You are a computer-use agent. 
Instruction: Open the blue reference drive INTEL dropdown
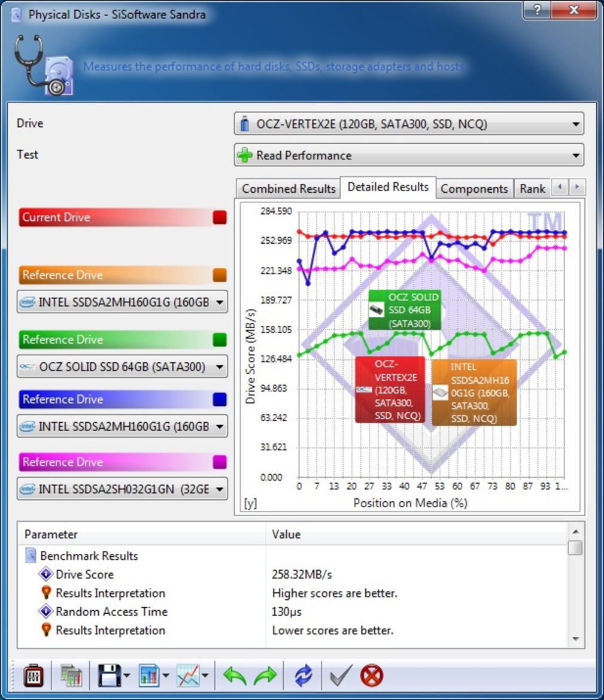tap(122, 426)
